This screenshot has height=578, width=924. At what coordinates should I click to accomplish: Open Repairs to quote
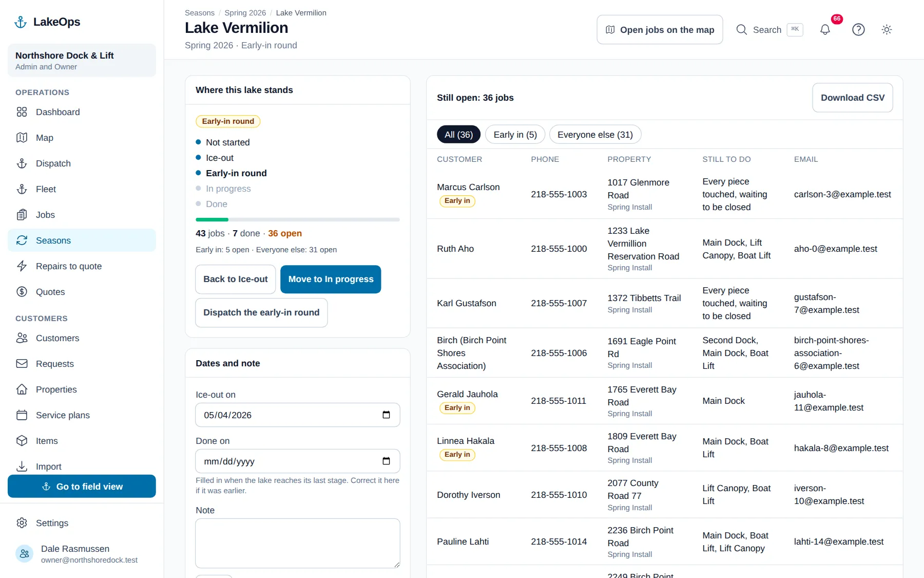82,266
